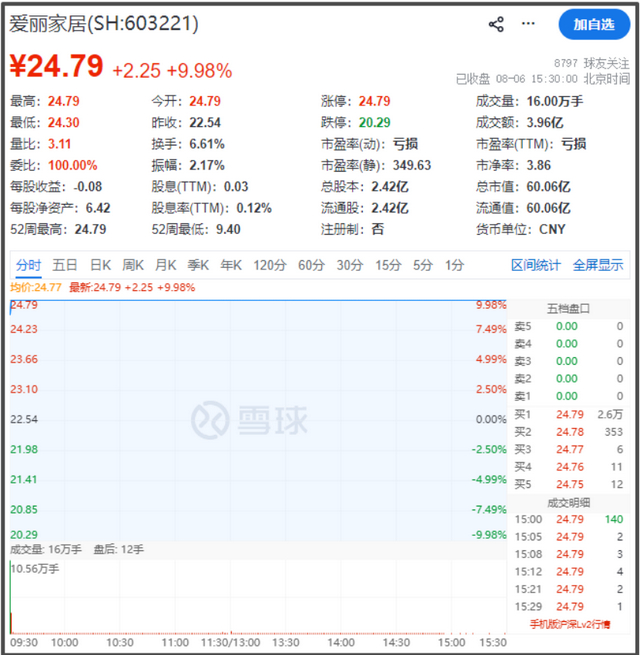Switch to the 1分 interval tab
The image size is (640, 655).
455,265
